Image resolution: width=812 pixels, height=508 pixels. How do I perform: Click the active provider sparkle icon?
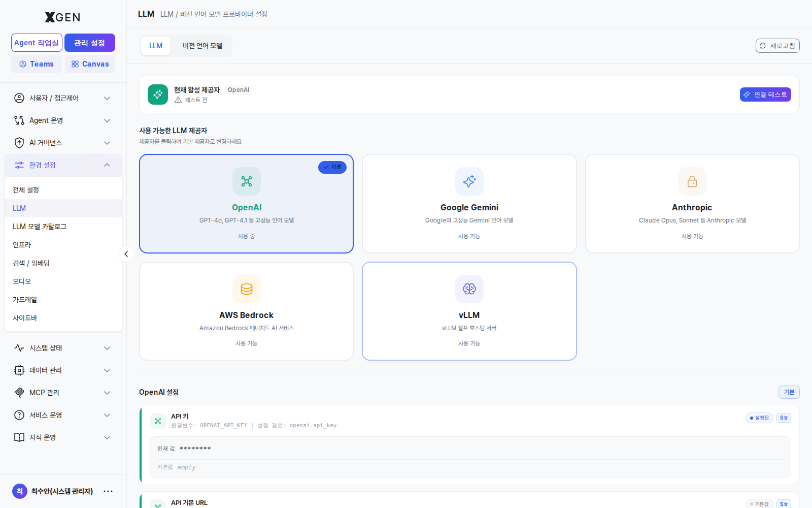(158, 94)
